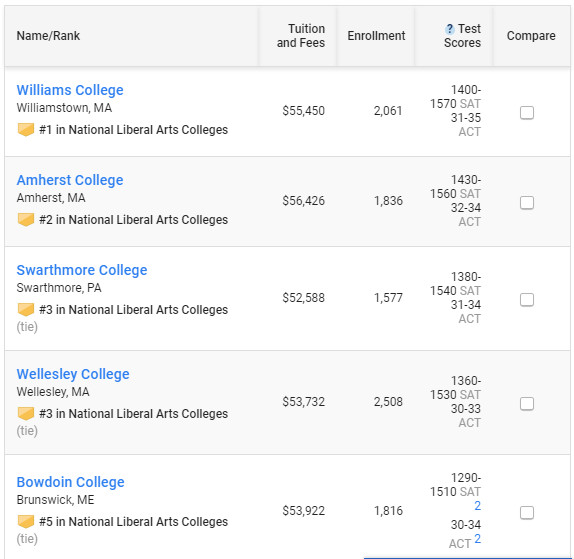This screenshot has width=574, height=559.
Task: Check Compare box for Swarthmore College
Action: pos(527,300)
